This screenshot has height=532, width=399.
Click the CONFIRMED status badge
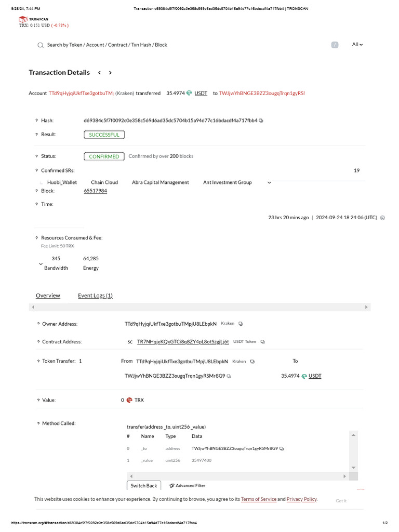104,156
